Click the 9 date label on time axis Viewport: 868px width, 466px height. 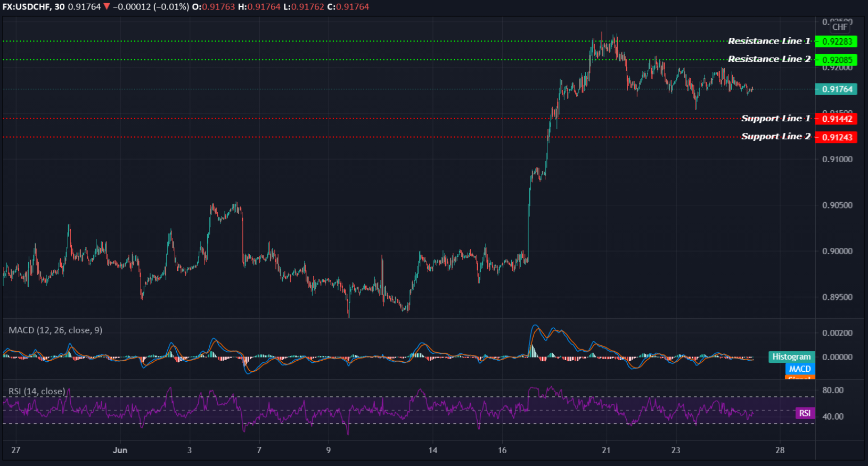[x=329, y=450]
